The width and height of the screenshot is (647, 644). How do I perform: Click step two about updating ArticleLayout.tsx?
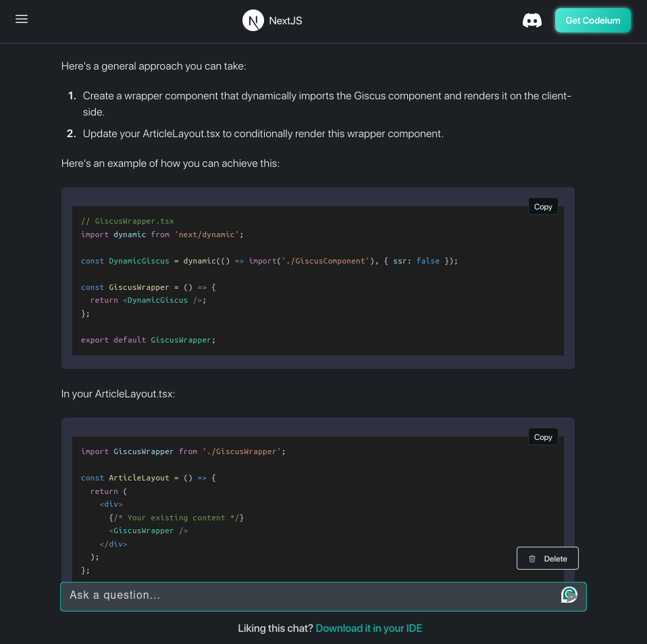[x=263, y=134]
